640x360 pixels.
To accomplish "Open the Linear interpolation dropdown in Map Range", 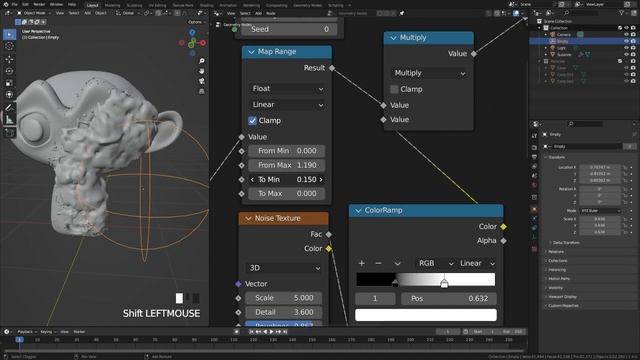I will (287, 104).
